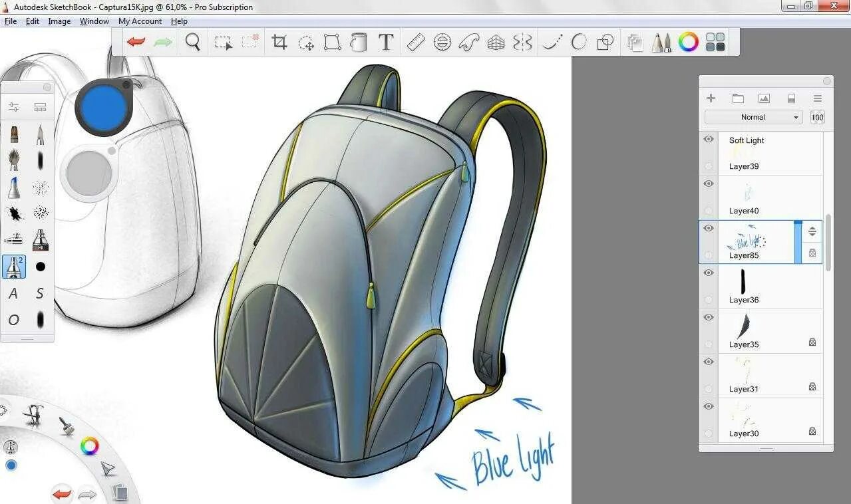
Task: Open the Brush Library icon
Action: pyautogui.click(x=40, y=107)
